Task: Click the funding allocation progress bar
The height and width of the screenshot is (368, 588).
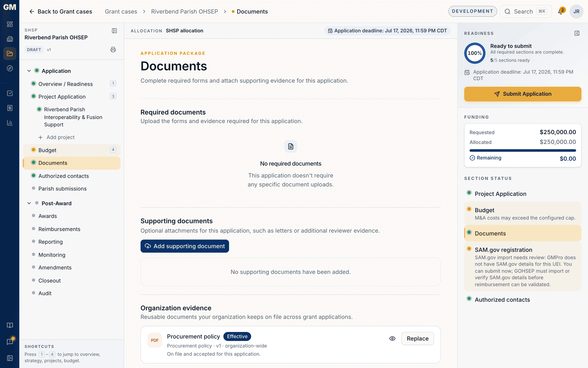Action: [x=523, y=150]
